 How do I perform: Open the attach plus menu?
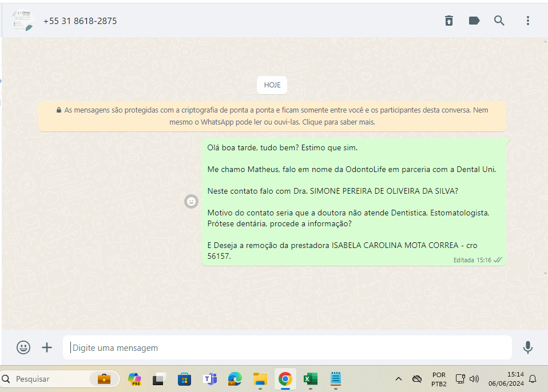(47, 347)
